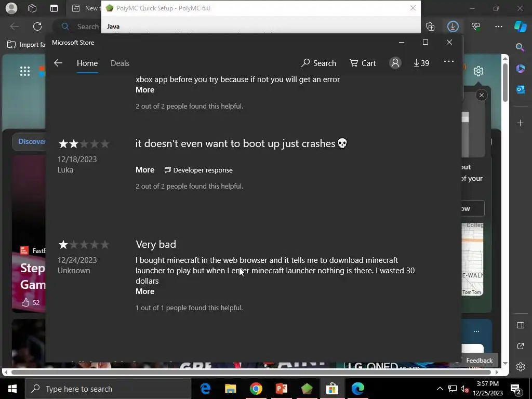This screenshot has height=399, width=532.
Task: Open Internet Explorer from the taskbar
Action: 205,389
